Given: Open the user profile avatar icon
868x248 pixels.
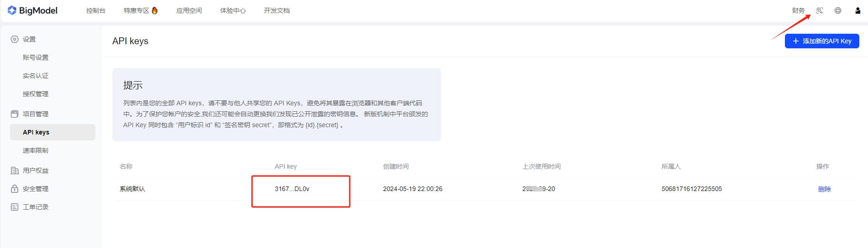Looking at the screenshot, I should pos(857,10).
